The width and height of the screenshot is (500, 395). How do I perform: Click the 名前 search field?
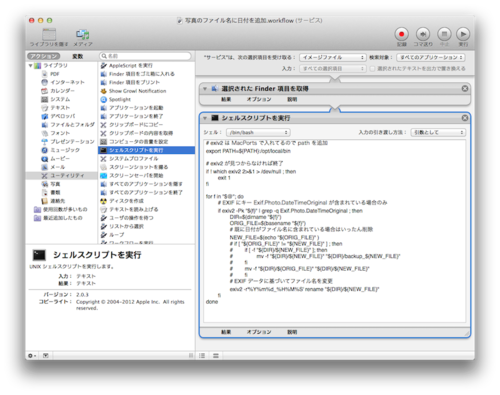coord(146,56)
